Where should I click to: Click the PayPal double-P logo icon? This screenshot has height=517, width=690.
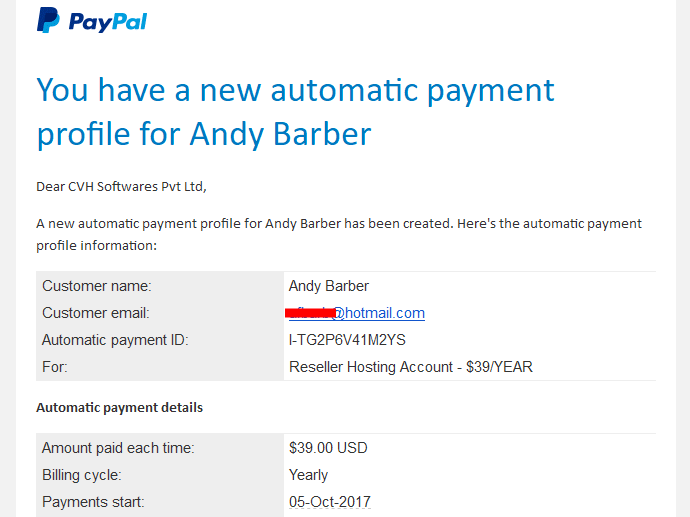point(48,20)
